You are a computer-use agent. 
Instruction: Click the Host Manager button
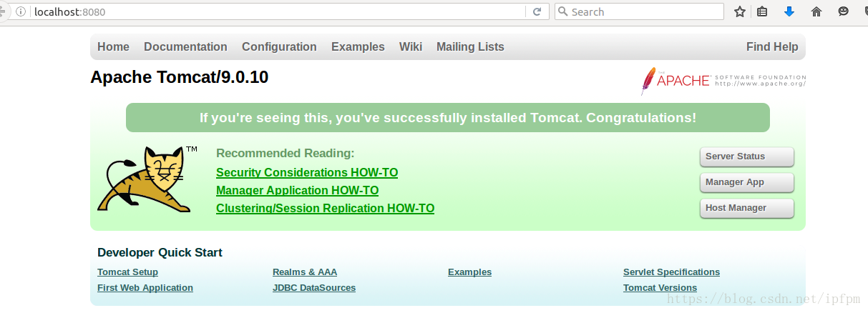tap(747, 208)
